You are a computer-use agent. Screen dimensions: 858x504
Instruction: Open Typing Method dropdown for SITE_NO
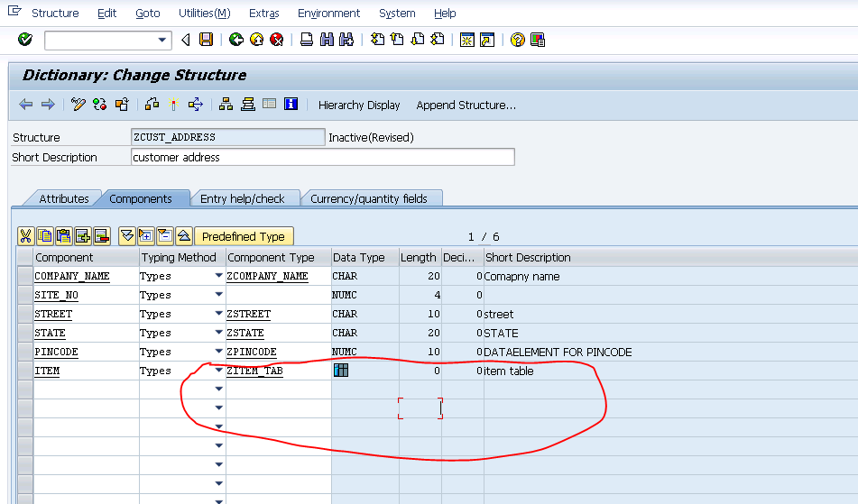[219, 294]
